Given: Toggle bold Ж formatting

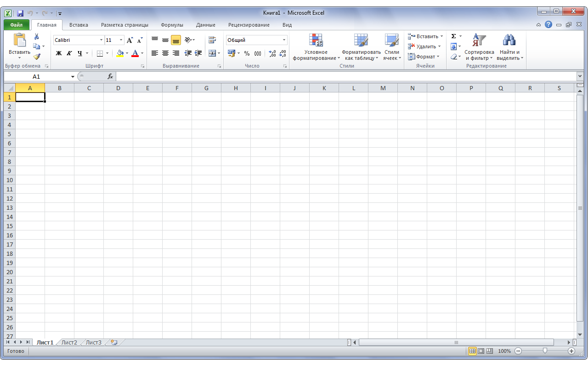Looking at the screenshot, I should [59, 53].
